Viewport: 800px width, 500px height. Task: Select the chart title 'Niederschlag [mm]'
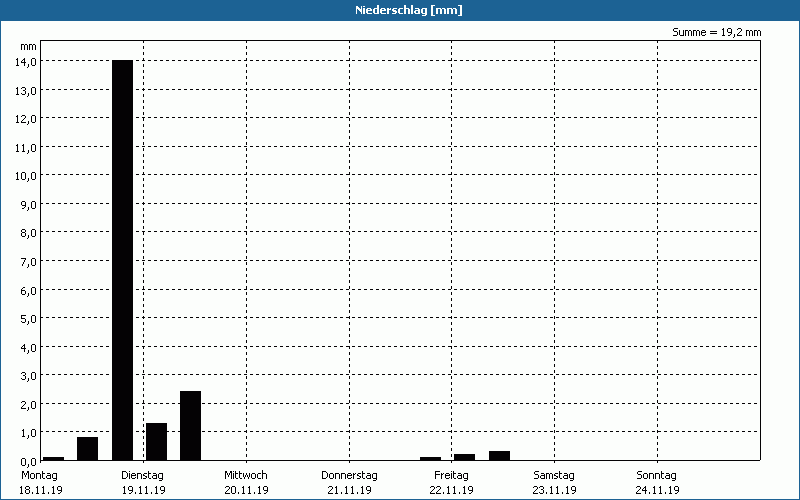point(409,10)
